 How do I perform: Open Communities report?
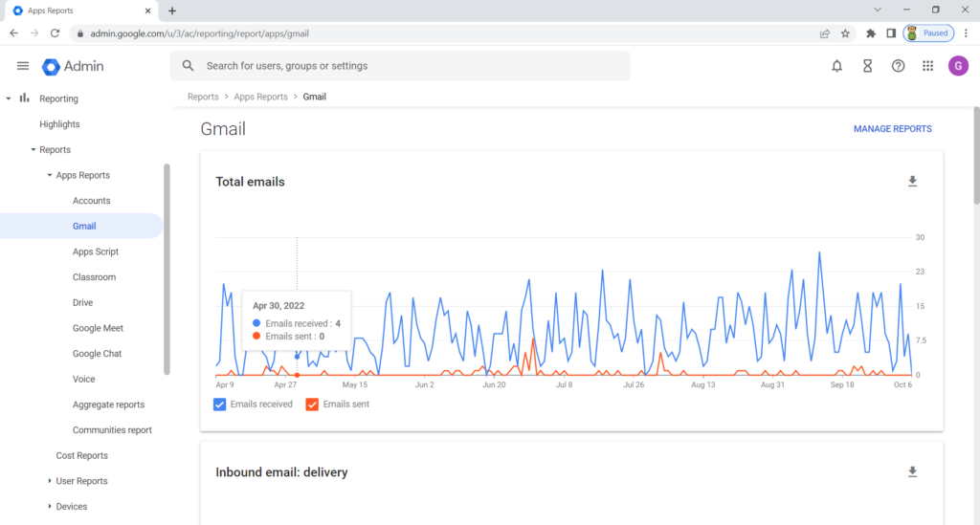pos(112,430)
